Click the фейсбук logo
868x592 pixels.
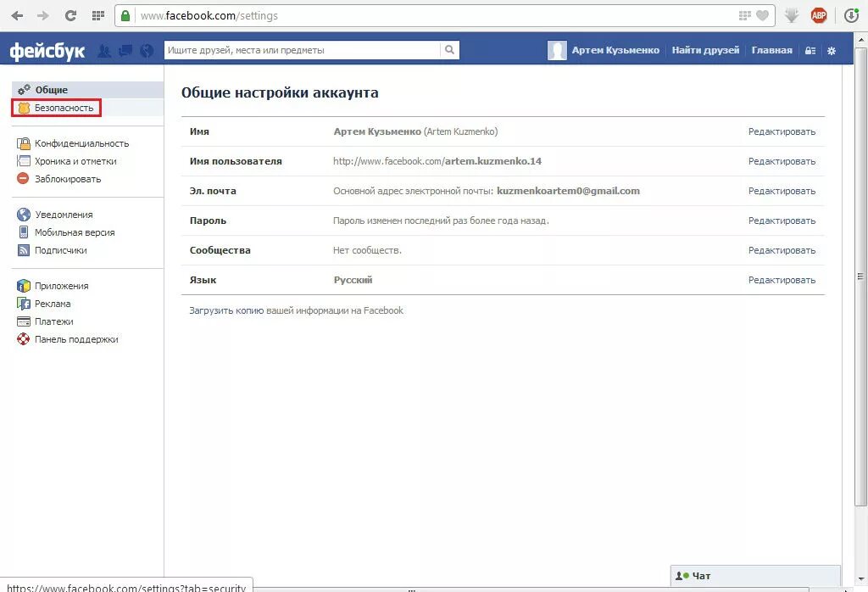[47, 51]
